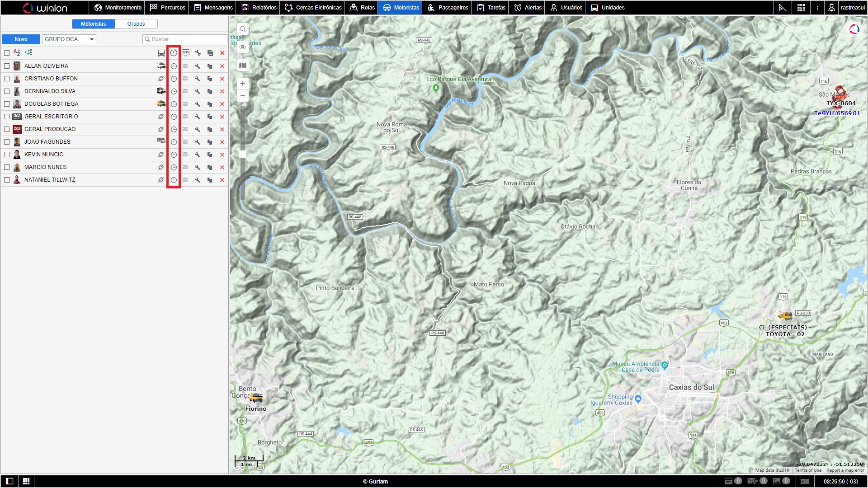This screenshot has height=488, width=868.
Task: Click the A-Z sort icon in list header
Action: pos(17,52)
